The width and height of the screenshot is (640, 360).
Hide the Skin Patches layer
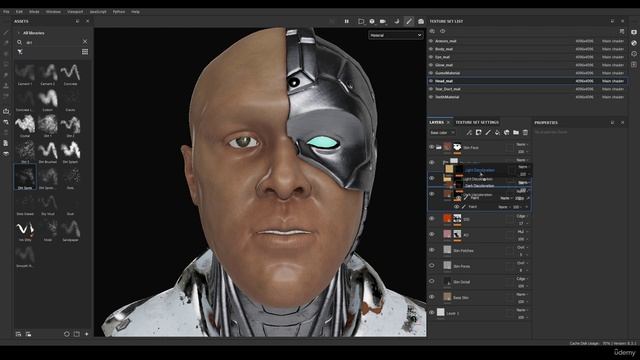point(431,250)
